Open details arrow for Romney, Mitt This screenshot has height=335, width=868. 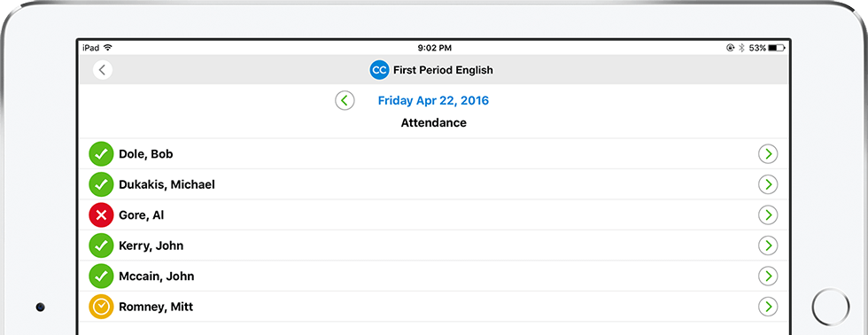[768, 307]
